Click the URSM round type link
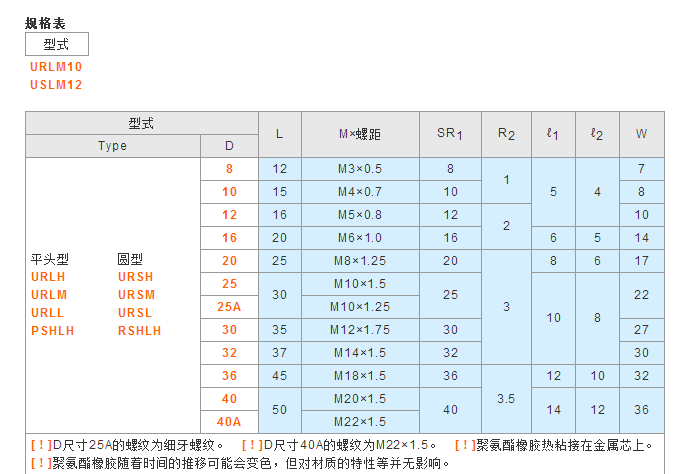Viewport: 678px width, 474px height. point(136,295)
